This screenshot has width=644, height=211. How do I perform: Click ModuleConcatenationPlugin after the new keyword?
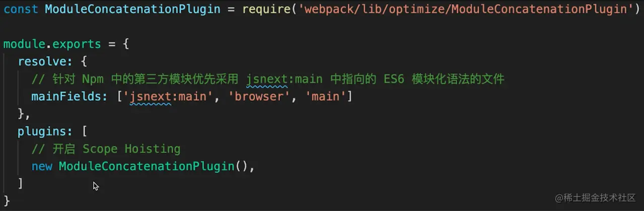147,166
